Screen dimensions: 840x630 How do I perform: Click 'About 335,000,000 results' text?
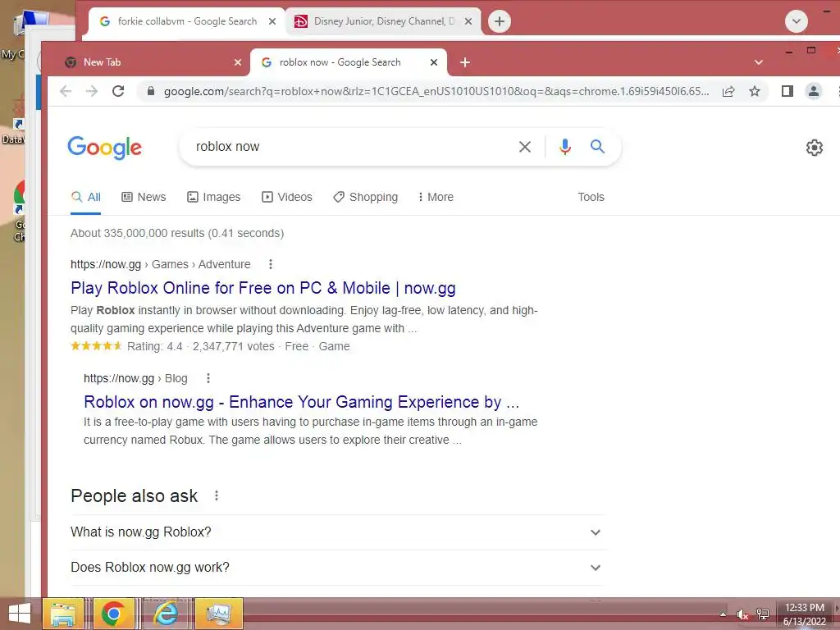(177, 234)
